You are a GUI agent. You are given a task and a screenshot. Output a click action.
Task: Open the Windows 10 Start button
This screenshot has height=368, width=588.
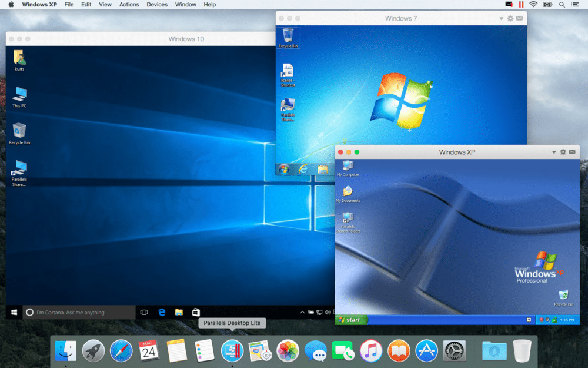(14, 313)
